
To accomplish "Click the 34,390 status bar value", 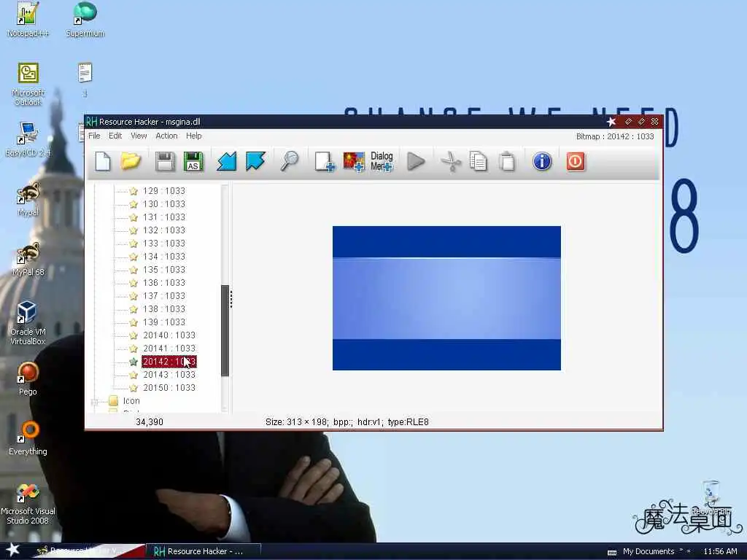I will click(149, 422).
